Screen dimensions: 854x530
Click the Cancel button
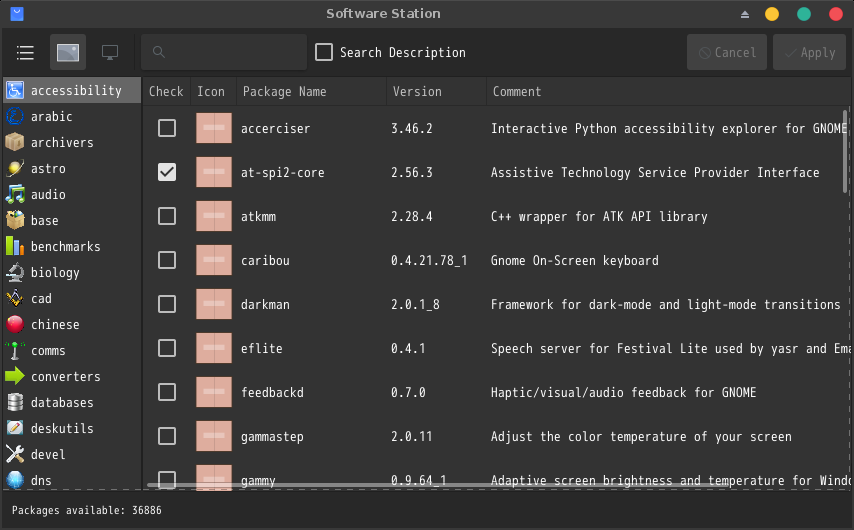coord(727,52)
